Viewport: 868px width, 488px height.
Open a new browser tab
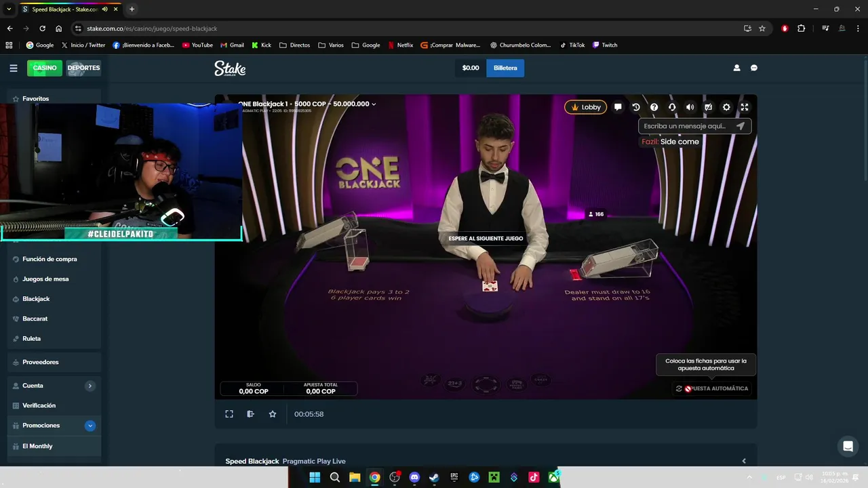pos(132,9)
